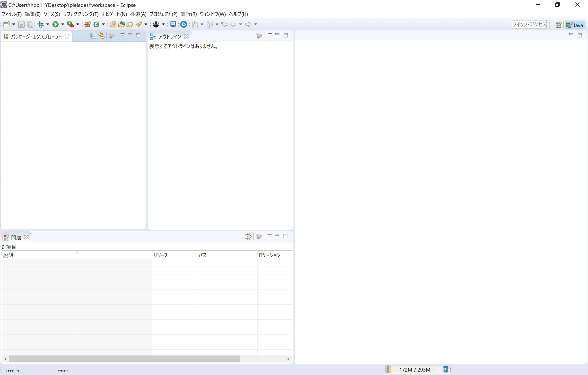Image resolution: width=588 pixels, height=375 pixels.
Task: Launch a coverage run from the toolbar
Action: (x=69, y=24)
